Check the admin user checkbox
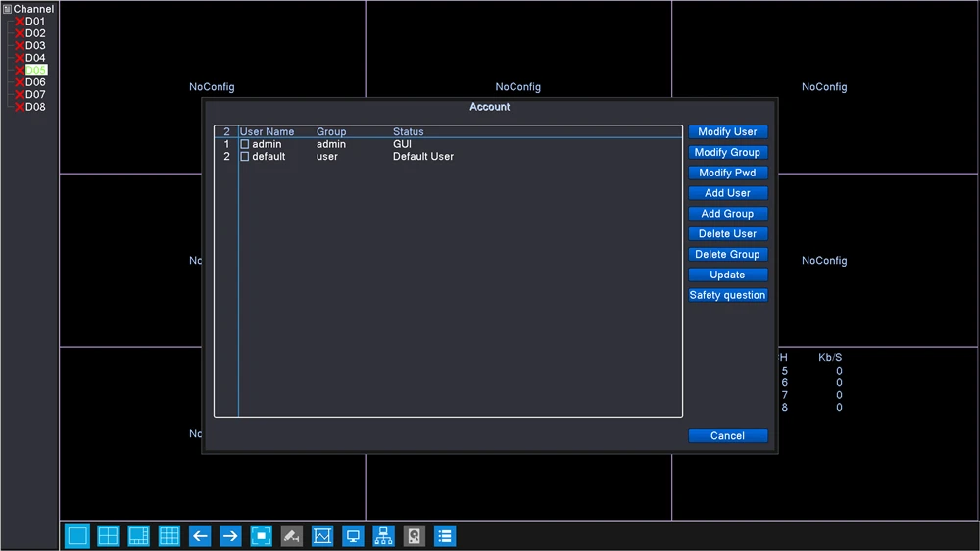This screenshot has height=551, width=980. pos(244,144)
